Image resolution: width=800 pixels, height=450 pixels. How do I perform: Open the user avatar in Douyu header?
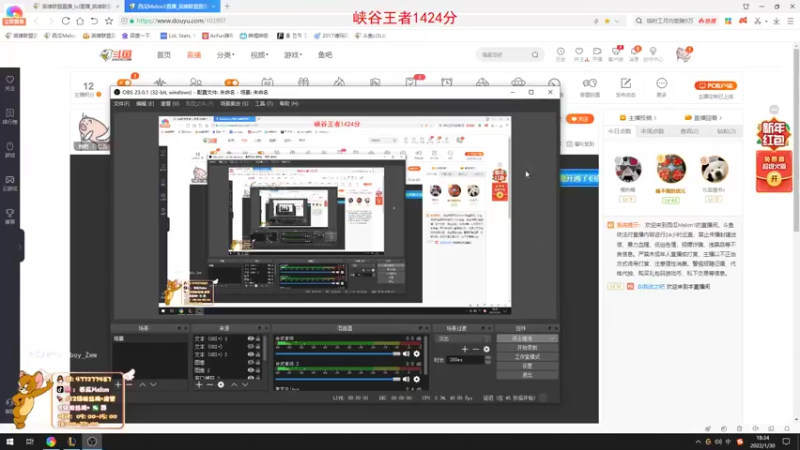[x=683, y=54]
